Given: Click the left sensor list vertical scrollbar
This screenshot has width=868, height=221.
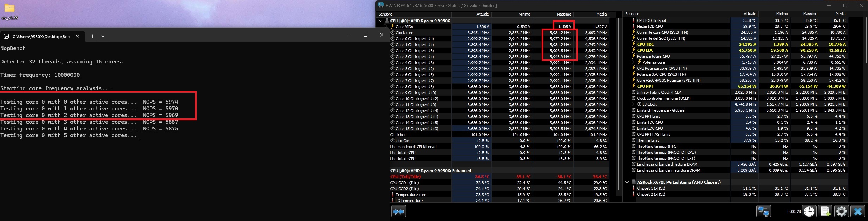Looking at the screenshot, I should pos(619,104).
